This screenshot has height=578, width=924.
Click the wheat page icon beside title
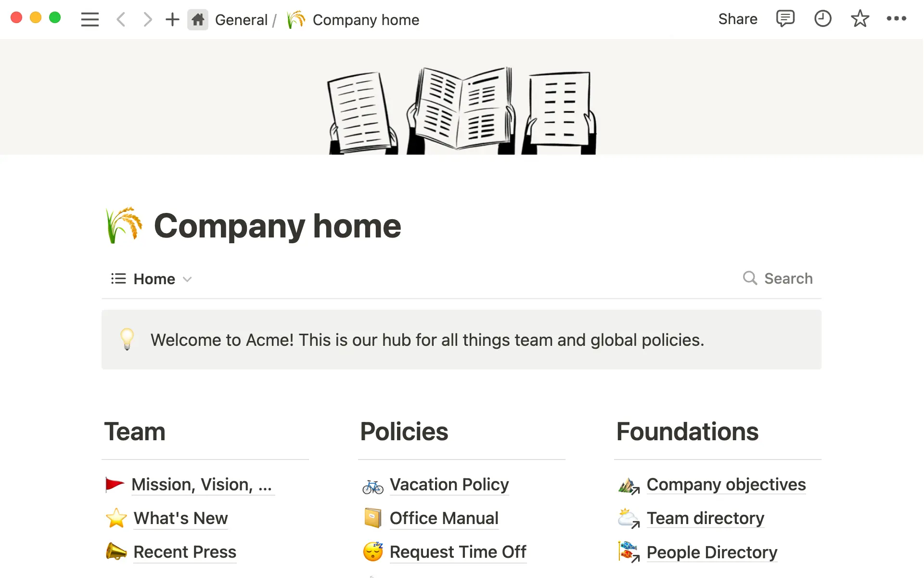coord(124,225)
